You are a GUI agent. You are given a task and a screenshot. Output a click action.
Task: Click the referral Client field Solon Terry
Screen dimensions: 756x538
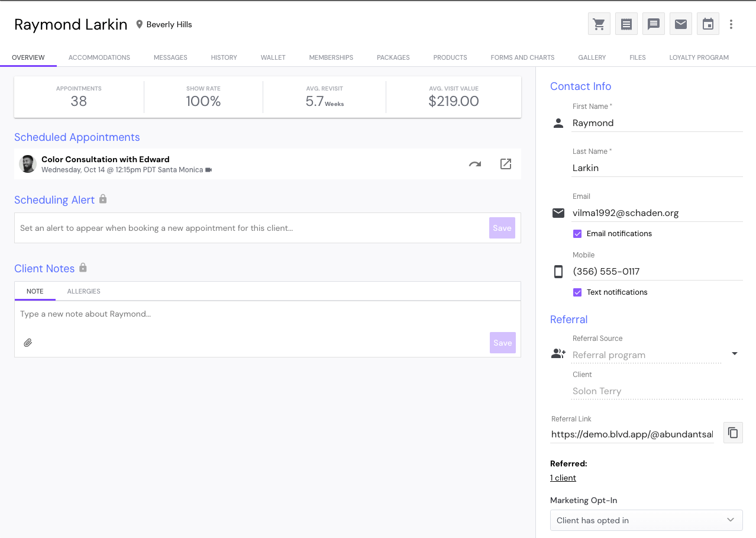[x=657, y=391]
